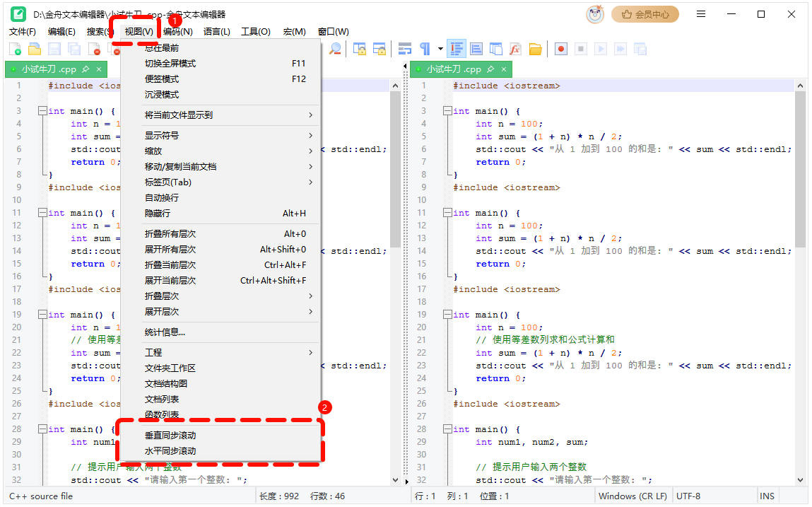Image resolution: width=812 pixels, height=507 pixels.
Task: Toggle 总在最前 always-on-top option
Action: click(221, 47)
